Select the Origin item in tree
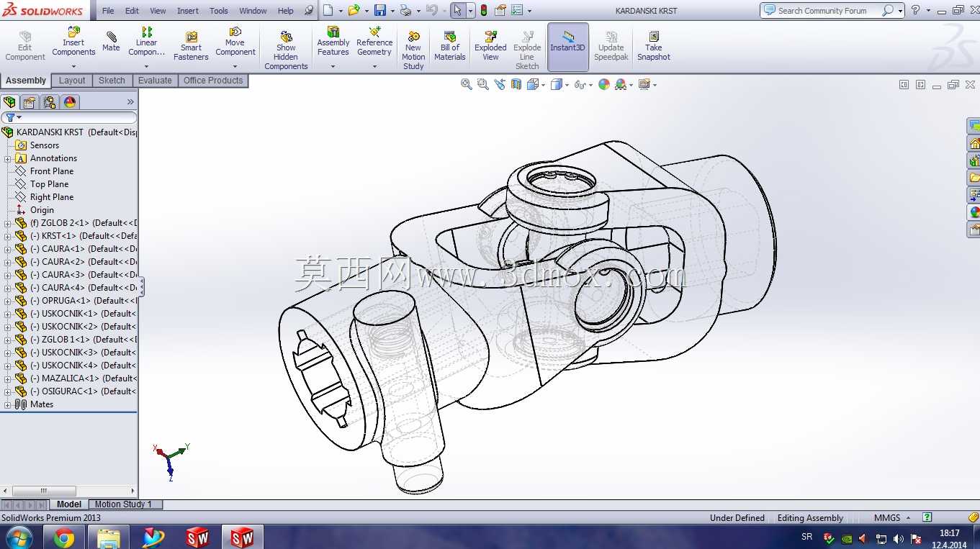980x549 pixels. (42, 210)
